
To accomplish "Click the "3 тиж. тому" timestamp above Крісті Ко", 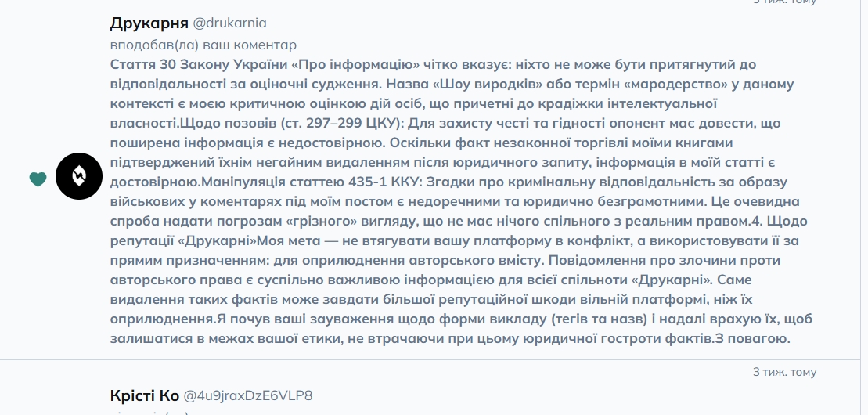I will (x=784, y=372).
